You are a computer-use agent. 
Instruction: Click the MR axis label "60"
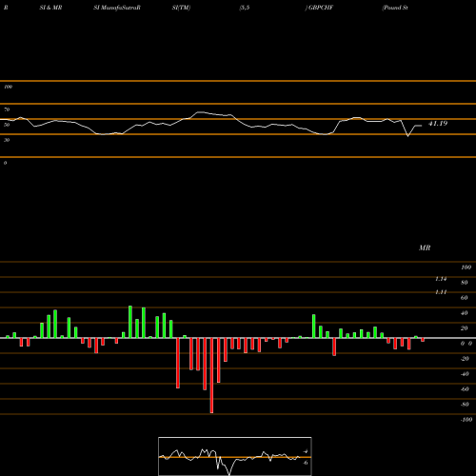465,298
